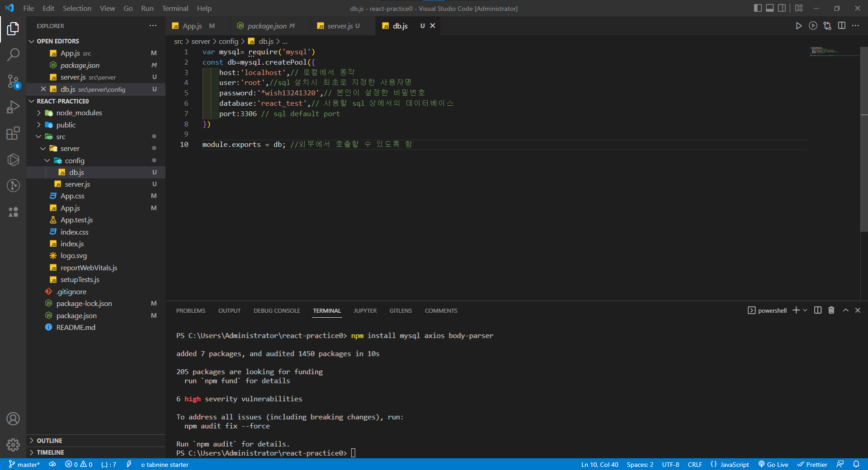The image size is (868, 470).
Task: Click tabnine starter in status bar
Action: pos(165,464)
